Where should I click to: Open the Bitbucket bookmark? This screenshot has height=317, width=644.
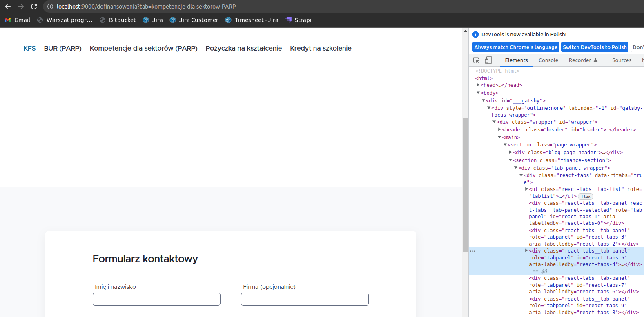click(x=118, y=20)
